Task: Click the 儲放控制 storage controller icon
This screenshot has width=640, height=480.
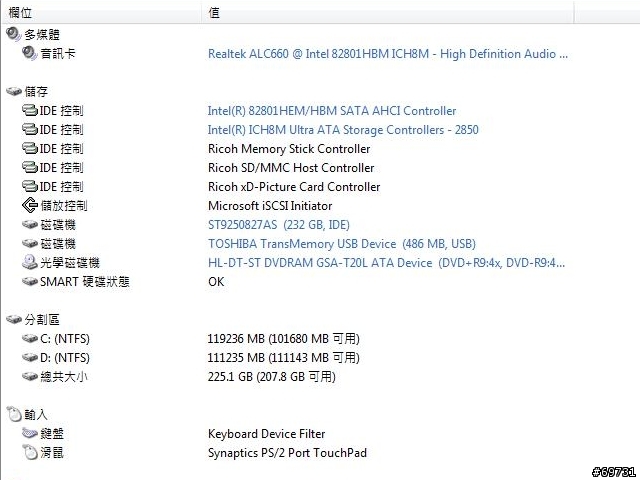Action: click(x=30, y=205)
